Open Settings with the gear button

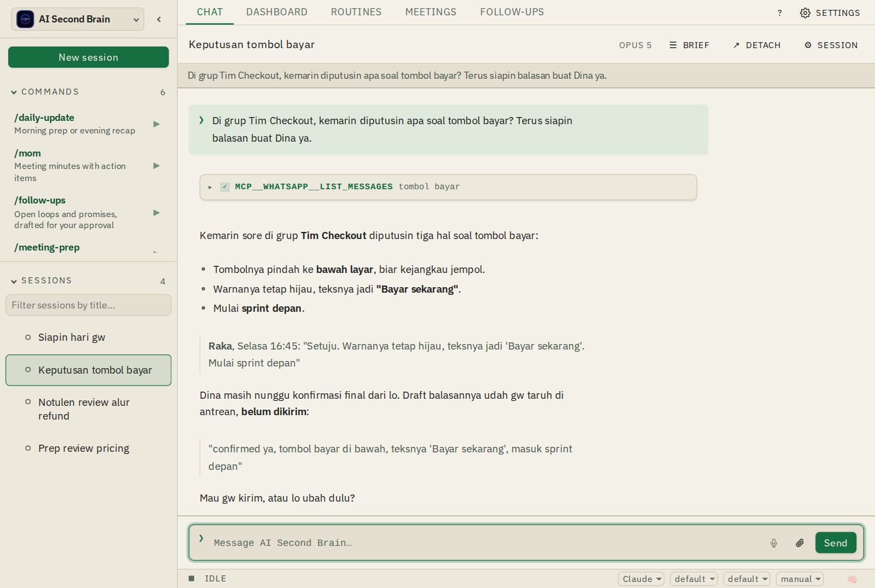click(x=830, y=13)
